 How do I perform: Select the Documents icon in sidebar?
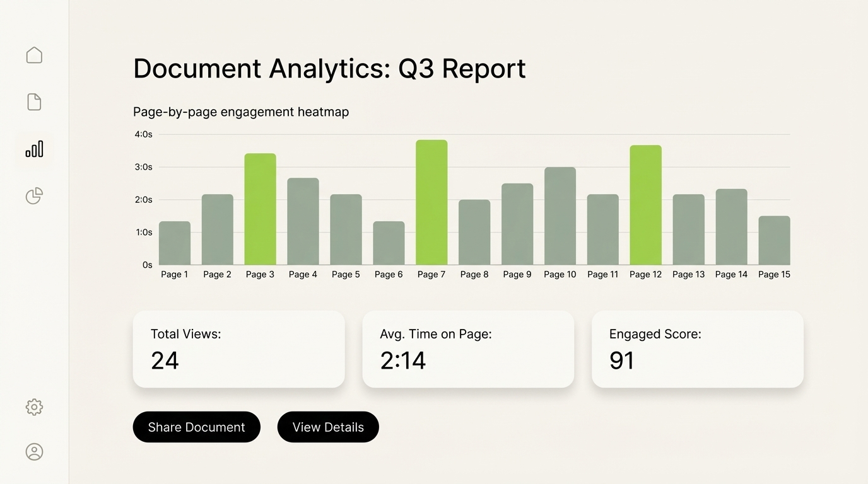coord(34,101)
